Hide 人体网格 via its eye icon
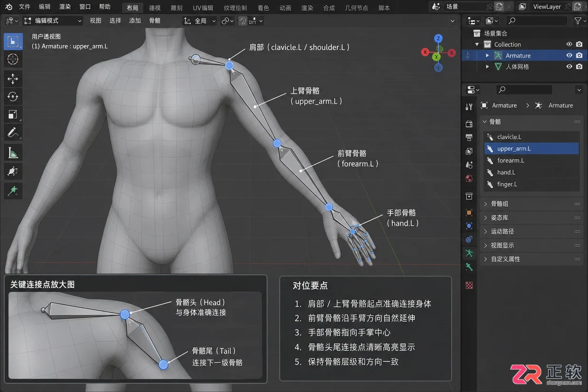This screenshot has width=588, height=392. [x=569, y=67]
